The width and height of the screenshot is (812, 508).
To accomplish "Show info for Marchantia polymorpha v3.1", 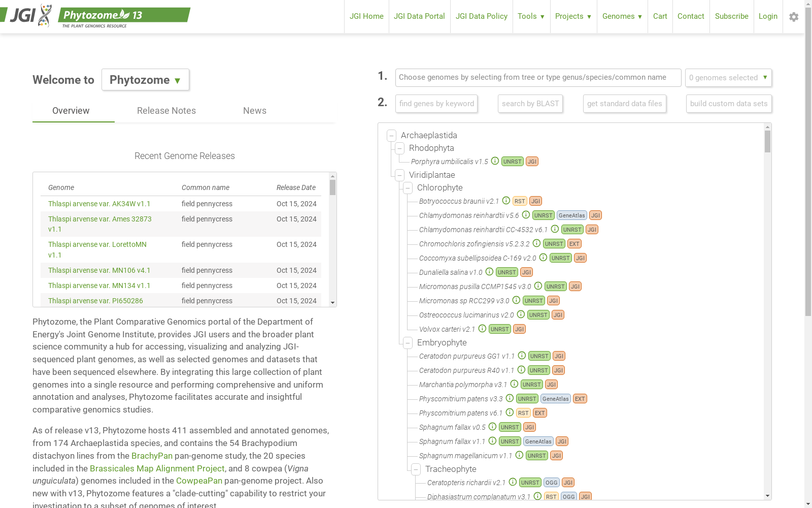I will coord(514,384).
